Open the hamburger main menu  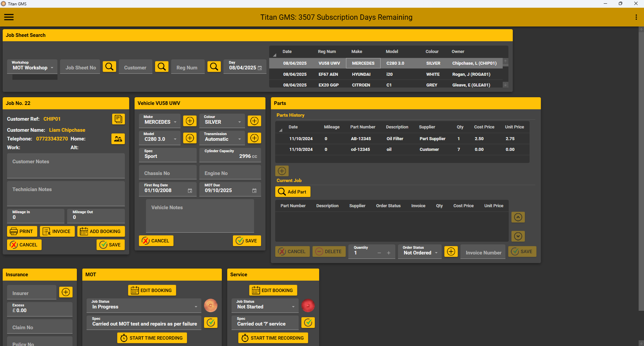9,17
